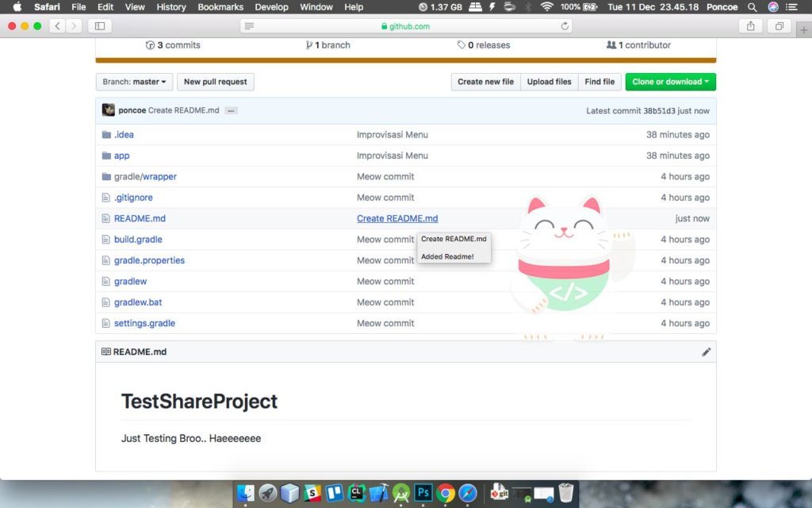Open the gradle.properties file
Image resolution: width=812 pixels, height=508 pixels.
point(149,260)
